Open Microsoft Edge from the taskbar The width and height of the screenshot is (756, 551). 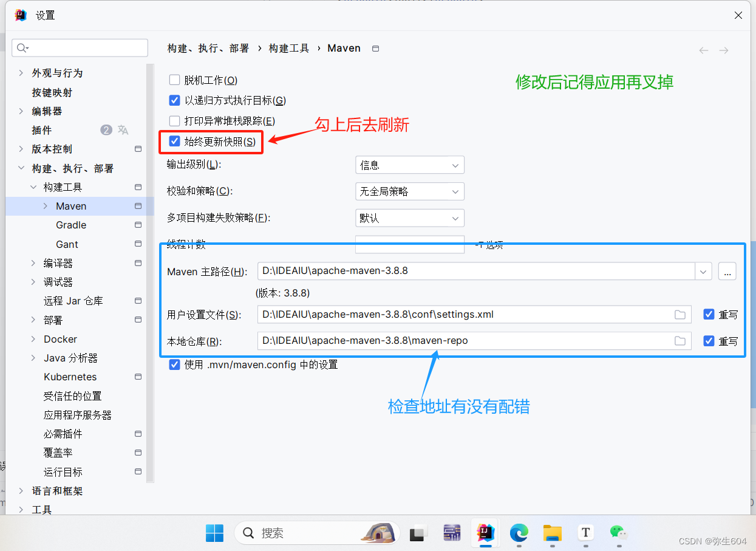click(519, 533)
